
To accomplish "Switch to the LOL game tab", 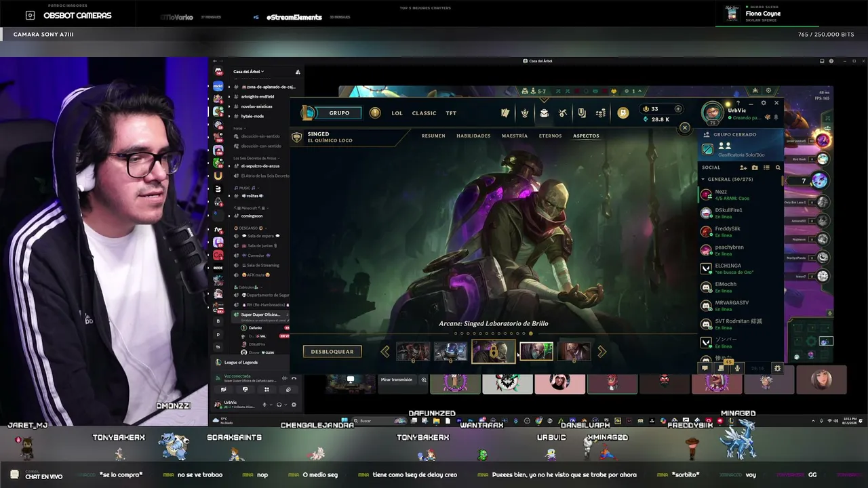I will point(397,113).
